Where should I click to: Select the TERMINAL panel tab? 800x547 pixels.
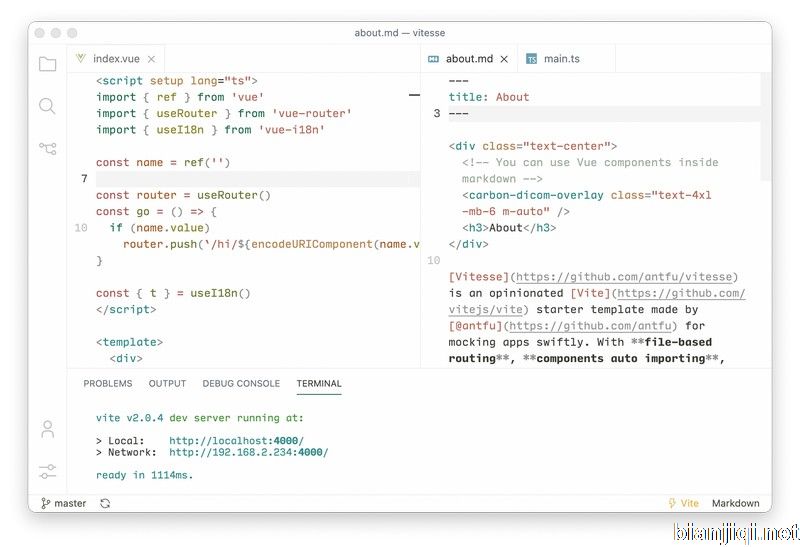pos(319,384)
